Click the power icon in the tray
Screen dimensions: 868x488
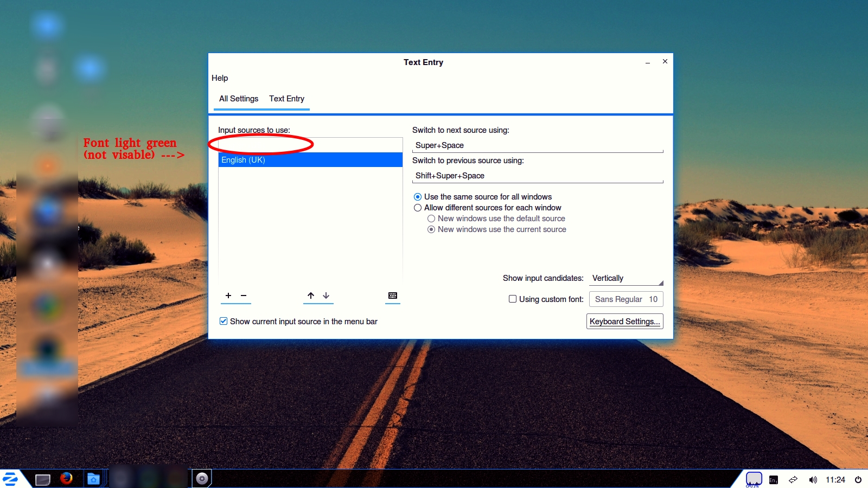coord(858,480)
